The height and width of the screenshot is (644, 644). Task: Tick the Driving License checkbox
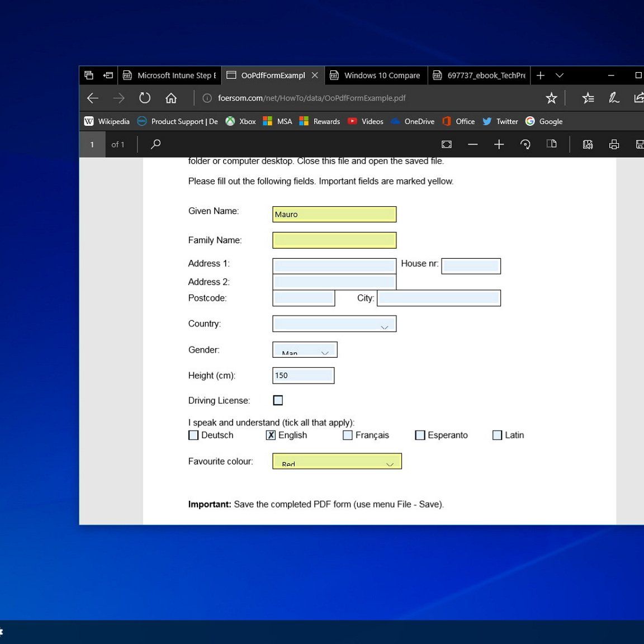point(278,400)
